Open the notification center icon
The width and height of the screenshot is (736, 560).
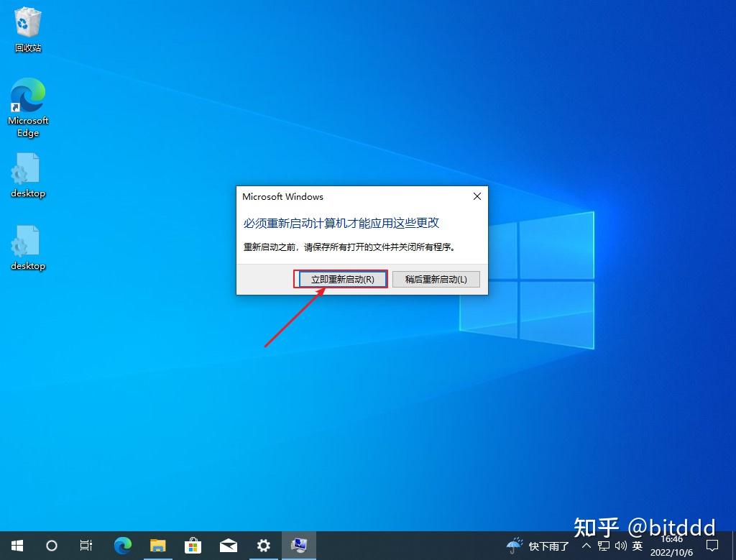coord(712,546)
